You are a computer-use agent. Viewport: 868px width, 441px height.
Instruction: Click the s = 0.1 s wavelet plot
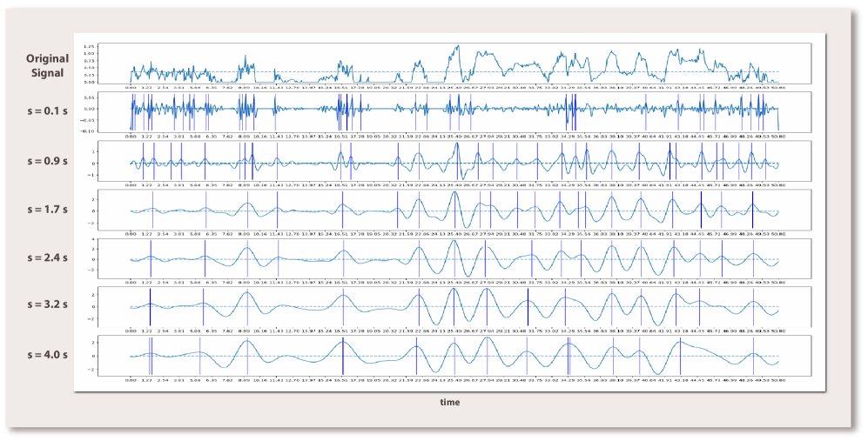[453, 112]
